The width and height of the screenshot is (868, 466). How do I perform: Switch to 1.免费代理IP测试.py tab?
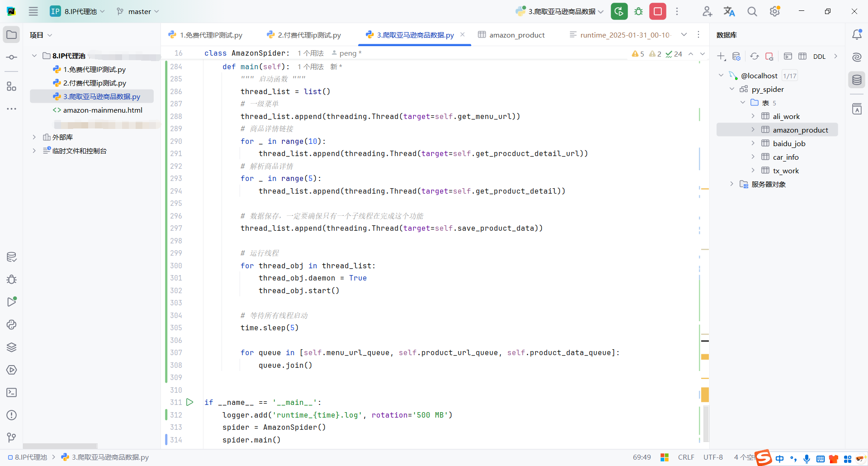coord(206,35)
